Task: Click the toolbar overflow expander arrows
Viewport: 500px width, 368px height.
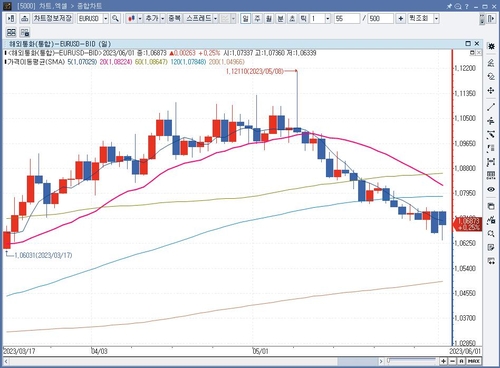Action: coord(482,19)
